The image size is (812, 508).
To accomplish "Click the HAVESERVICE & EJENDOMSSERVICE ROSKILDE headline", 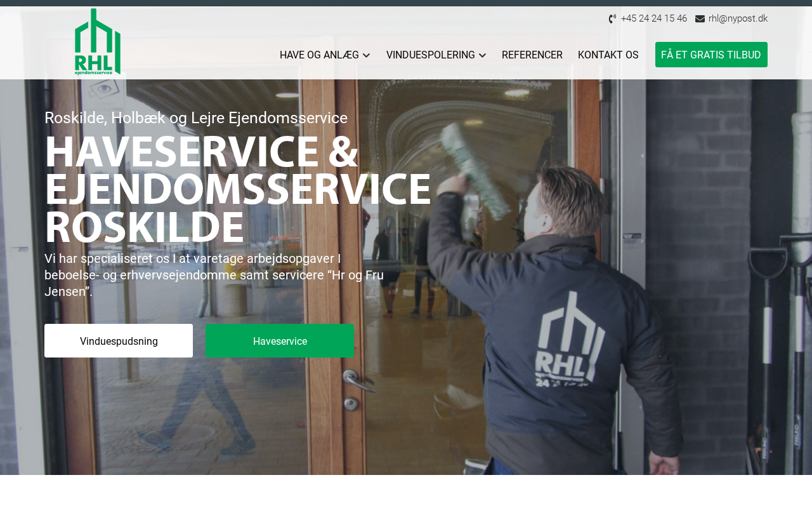I will [x=238, y=190].
